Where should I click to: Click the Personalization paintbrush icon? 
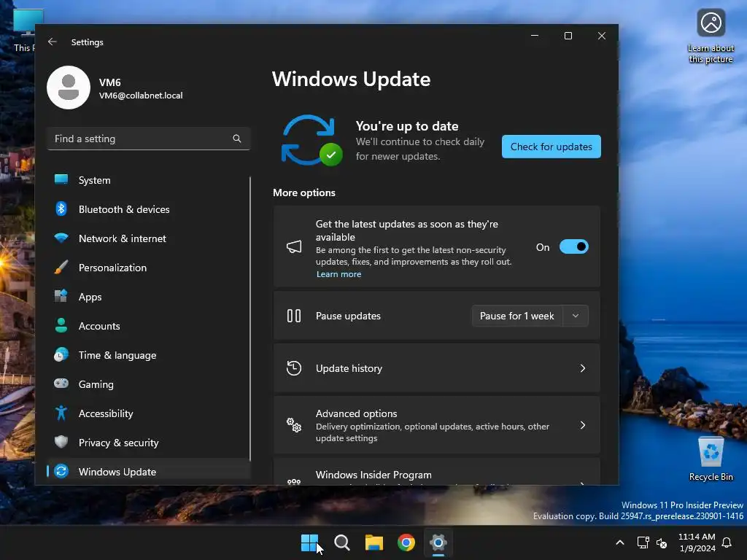tap(61, 267)
